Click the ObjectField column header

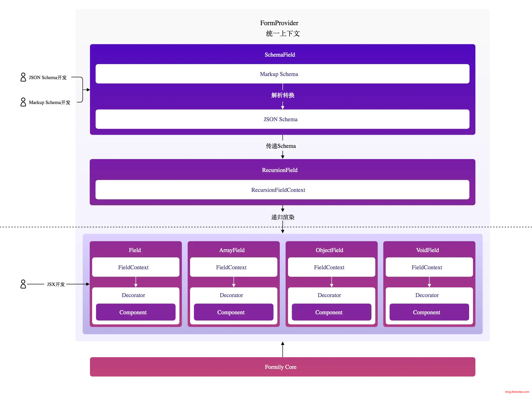(x=329, y=250)
